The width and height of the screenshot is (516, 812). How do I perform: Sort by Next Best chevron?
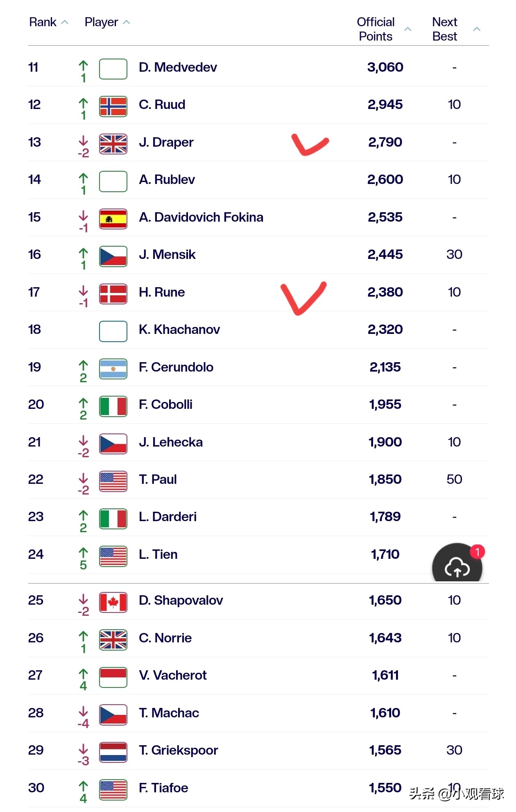pyautogui.click(x=477, y=29)
